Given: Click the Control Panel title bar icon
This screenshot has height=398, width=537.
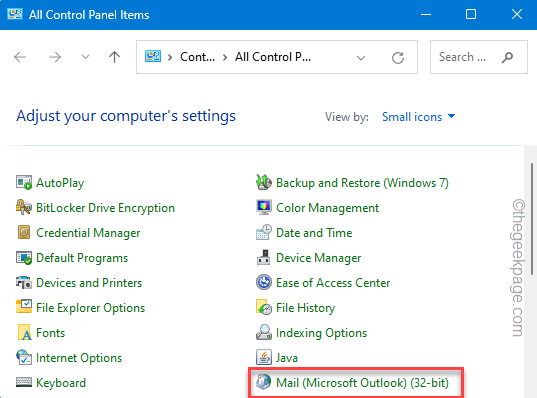Looking at the screenshot, I should click(15, 14).
